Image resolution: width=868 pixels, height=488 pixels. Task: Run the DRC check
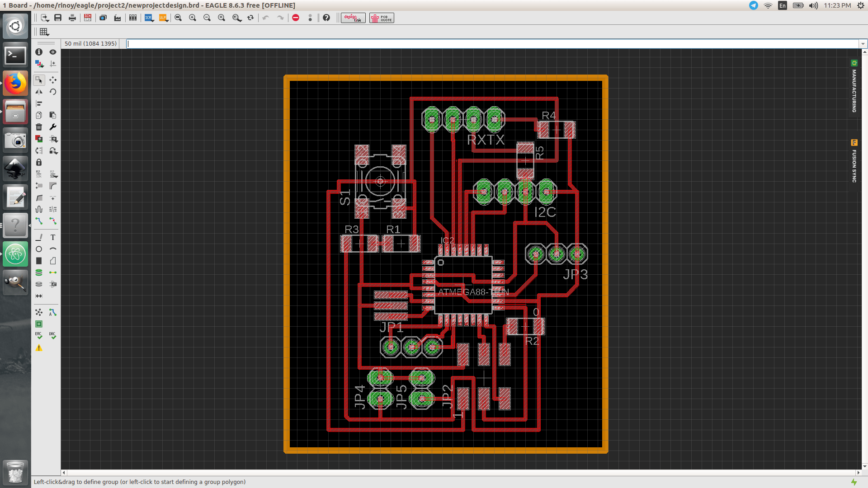point(53,336)
